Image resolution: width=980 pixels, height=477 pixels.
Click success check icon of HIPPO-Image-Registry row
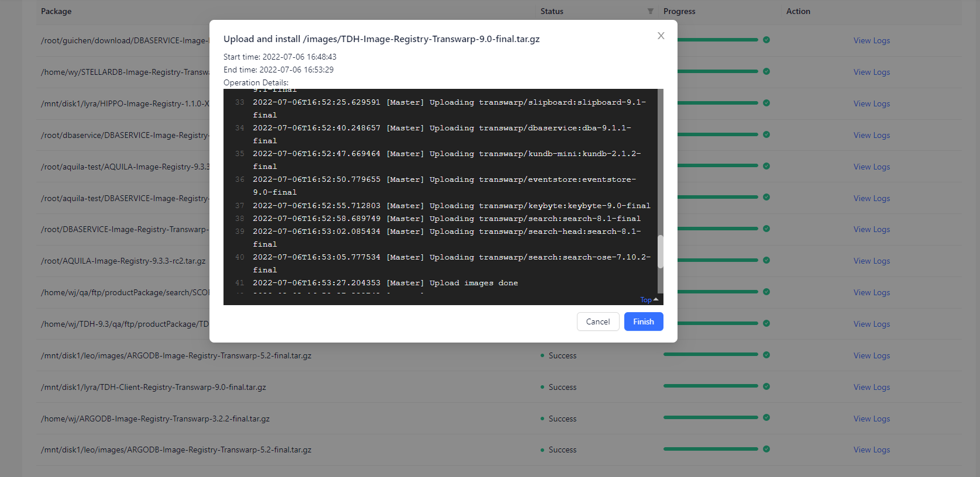coord(766,103)
